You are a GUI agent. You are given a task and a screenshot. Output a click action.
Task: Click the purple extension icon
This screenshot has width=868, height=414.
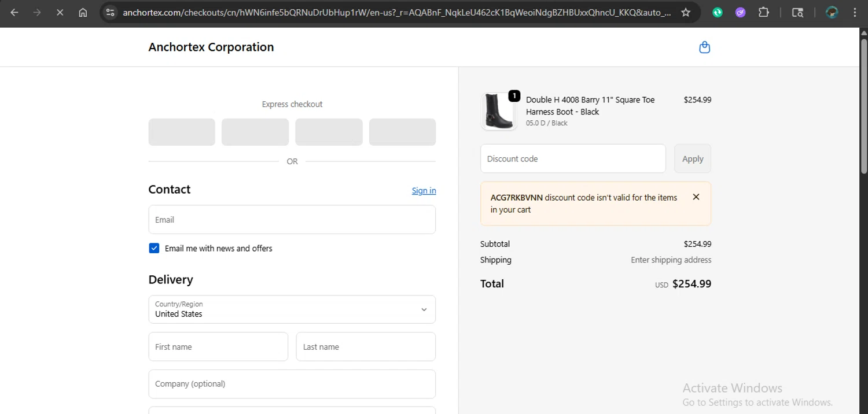pos(741,12)
